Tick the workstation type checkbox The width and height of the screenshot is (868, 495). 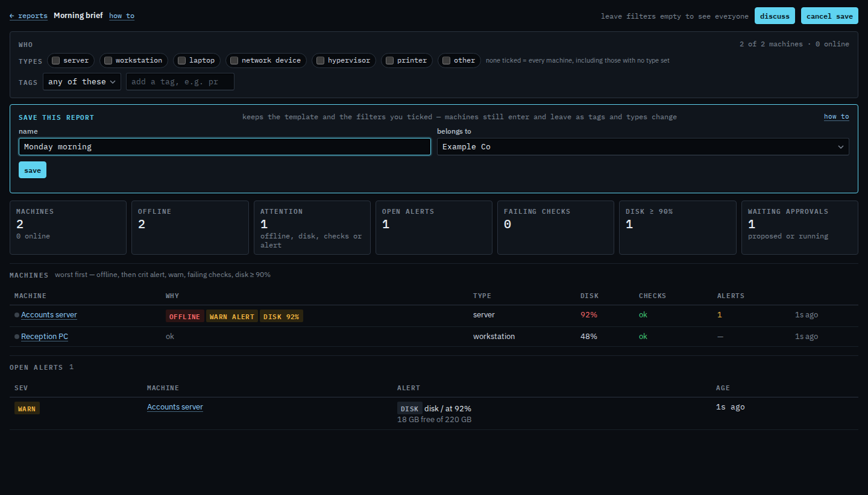pos(108,60)
